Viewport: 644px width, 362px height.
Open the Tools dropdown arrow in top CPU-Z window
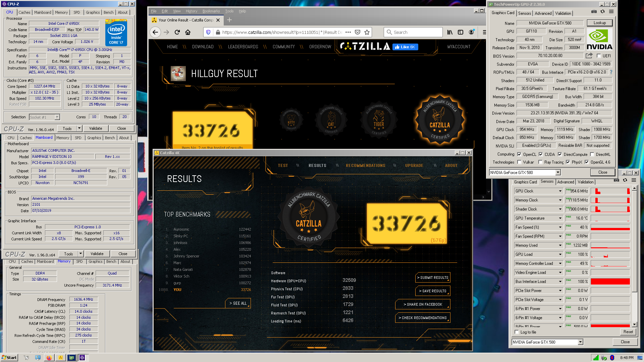(x=79, y=128)
